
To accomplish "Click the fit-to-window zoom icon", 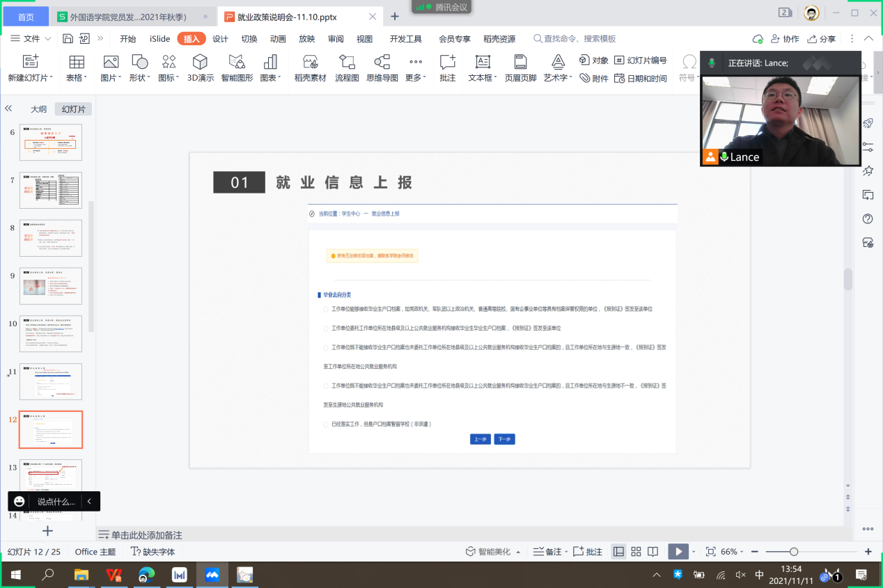I will pyautogui.click(x=710, y=552).
